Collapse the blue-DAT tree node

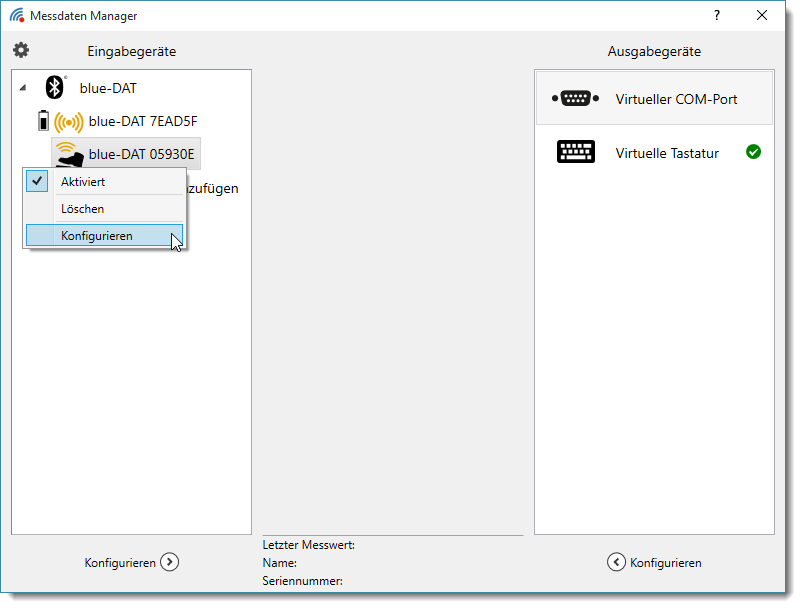pyautogui.click(x=23, y=88)
